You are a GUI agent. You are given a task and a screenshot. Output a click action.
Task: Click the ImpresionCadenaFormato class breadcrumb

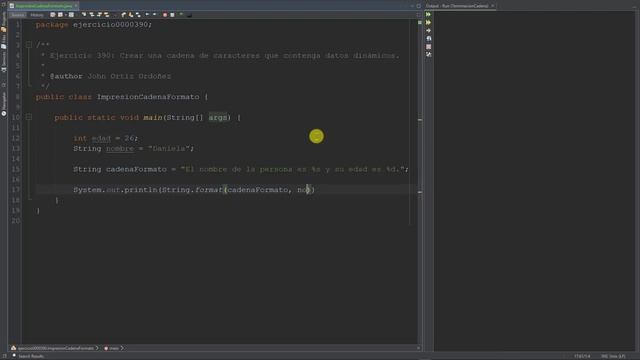pos(55,348)
